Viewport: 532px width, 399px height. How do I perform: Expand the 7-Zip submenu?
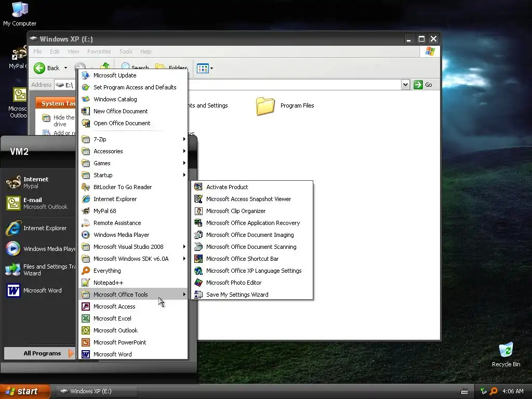134,139
